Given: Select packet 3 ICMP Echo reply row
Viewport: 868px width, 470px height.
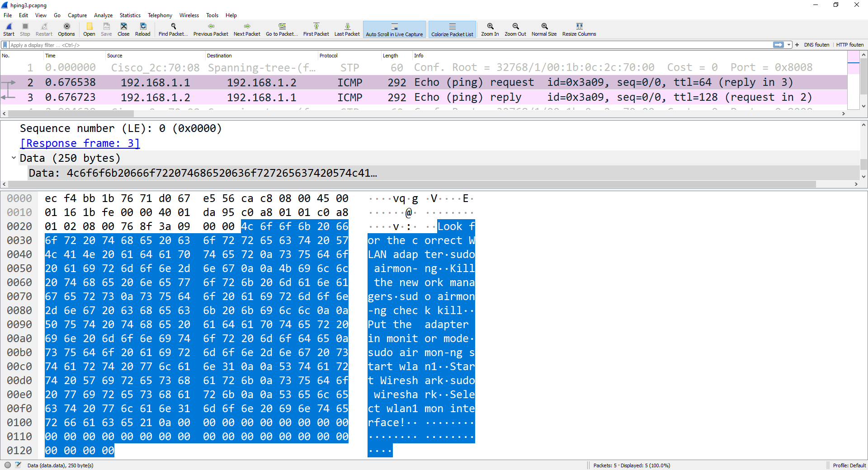Looking at the screenshot, I should [x=407, y=97].
